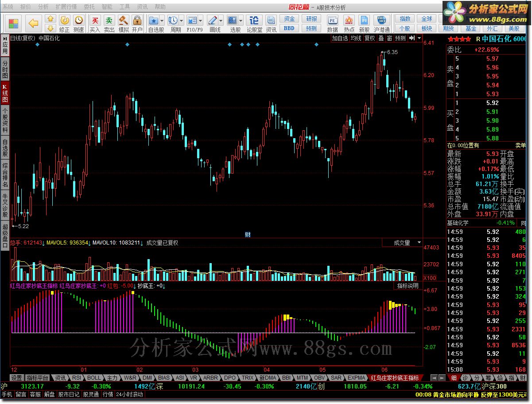Open the chart header options dropdown arrow
This screenshot has height=404, width=532.
tap(419, 38)
